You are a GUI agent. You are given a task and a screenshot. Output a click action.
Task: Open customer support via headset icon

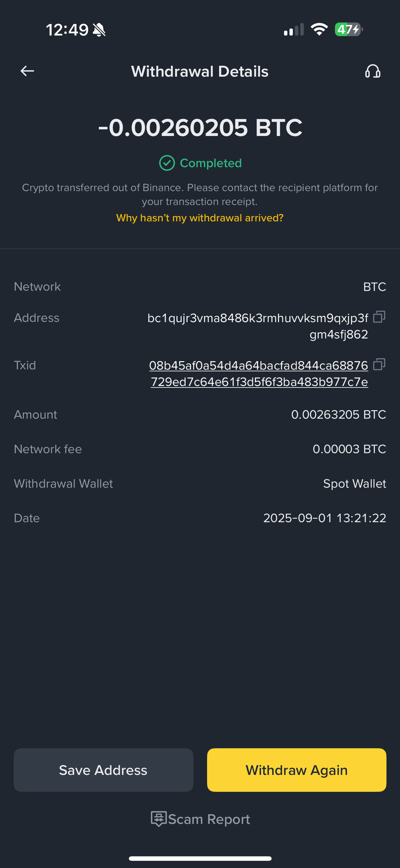coord(372,71)
